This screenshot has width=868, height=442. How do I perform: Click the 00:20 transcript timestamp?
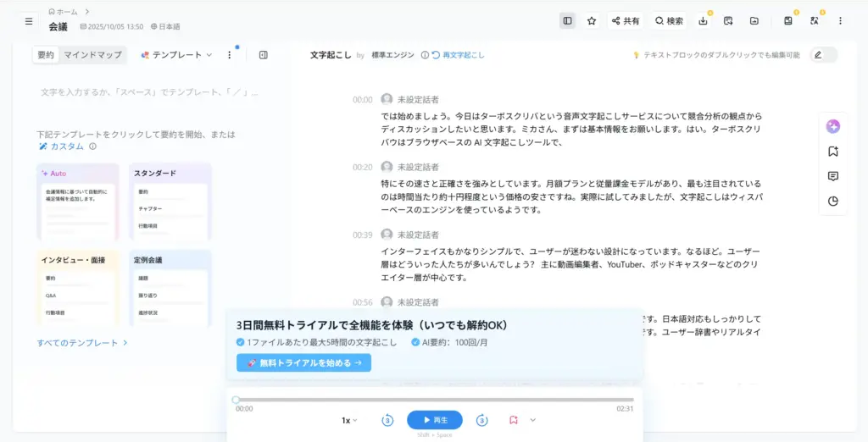point(363,167)
